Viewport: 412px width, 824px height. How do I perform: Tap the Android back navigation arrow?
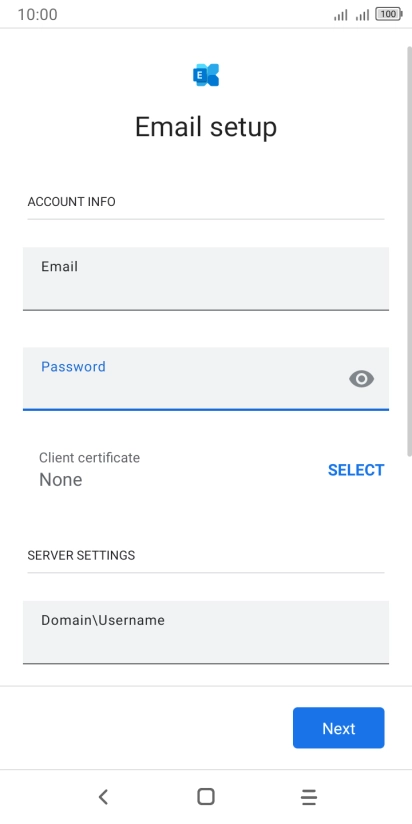pos(103,797)
